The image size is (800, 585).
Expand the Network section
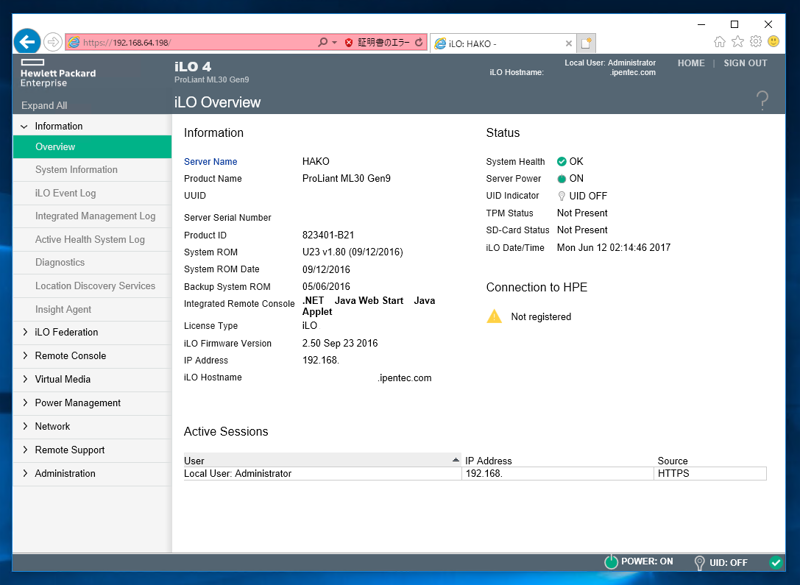(x=25, y=426)
